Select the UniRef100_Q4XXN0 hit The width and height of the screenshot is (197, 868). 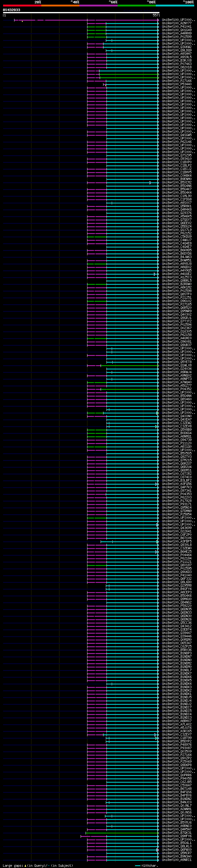point(177,416)
